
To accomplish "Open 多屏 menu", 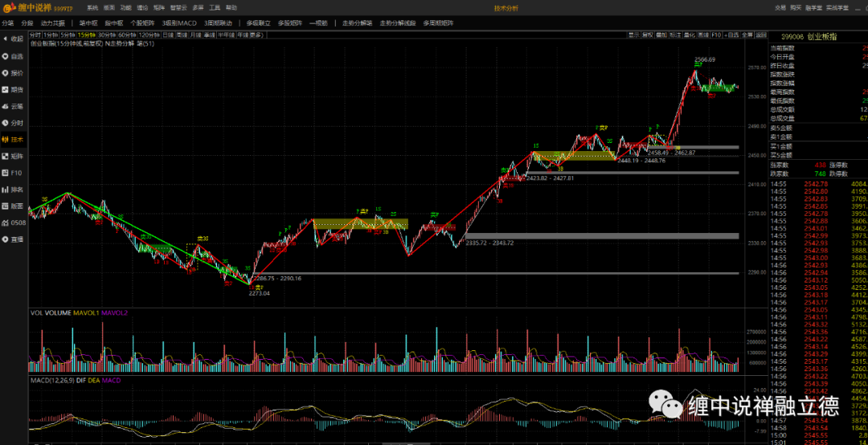I will [199, 8].
